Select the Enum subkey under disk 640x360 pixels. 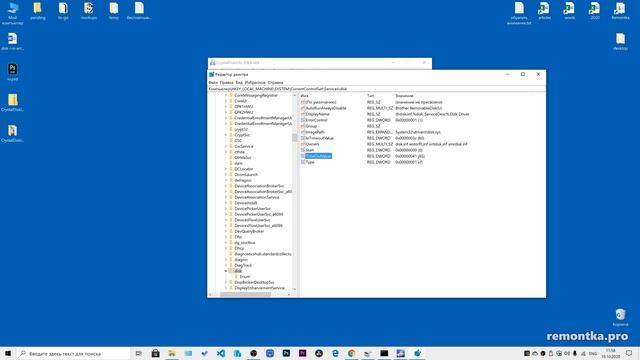244,277
